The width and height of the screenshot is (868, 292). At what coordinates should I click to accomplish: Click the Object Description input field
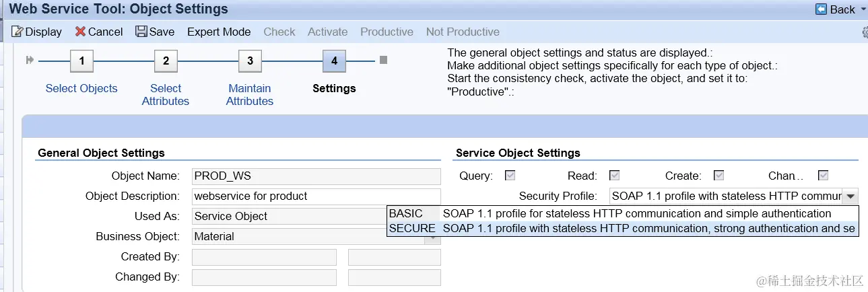(316, 196)
